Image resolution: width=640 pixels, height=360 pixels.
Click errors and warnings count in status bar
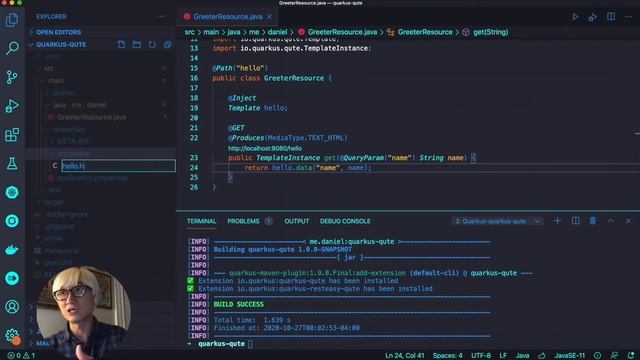[21, 356]
